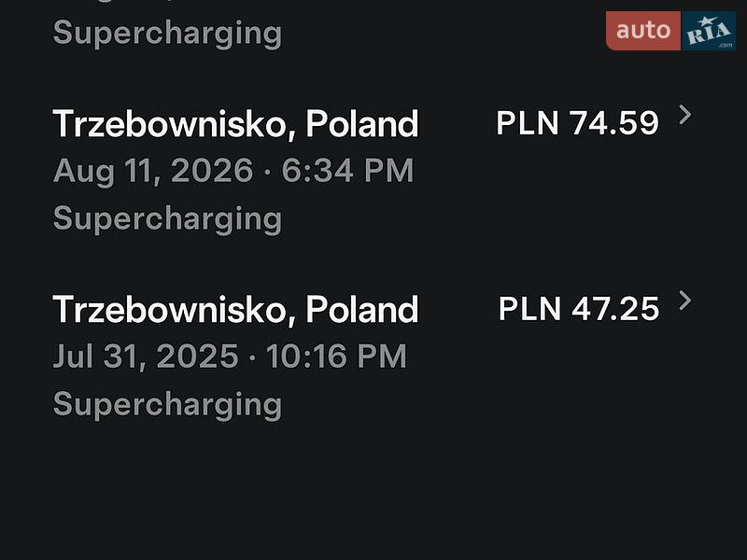The image size is (747, 560).
Task: Tap the Aug 11, 2026 · 6:34 PM timestamp
Action: [x=233, y=172]
